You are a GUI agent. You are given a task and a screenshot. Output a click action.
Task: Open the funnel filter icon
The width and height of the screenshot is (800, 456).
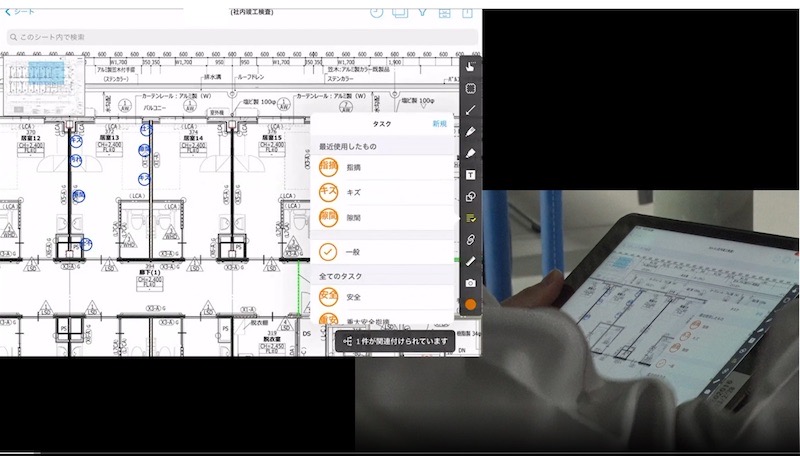422,12
